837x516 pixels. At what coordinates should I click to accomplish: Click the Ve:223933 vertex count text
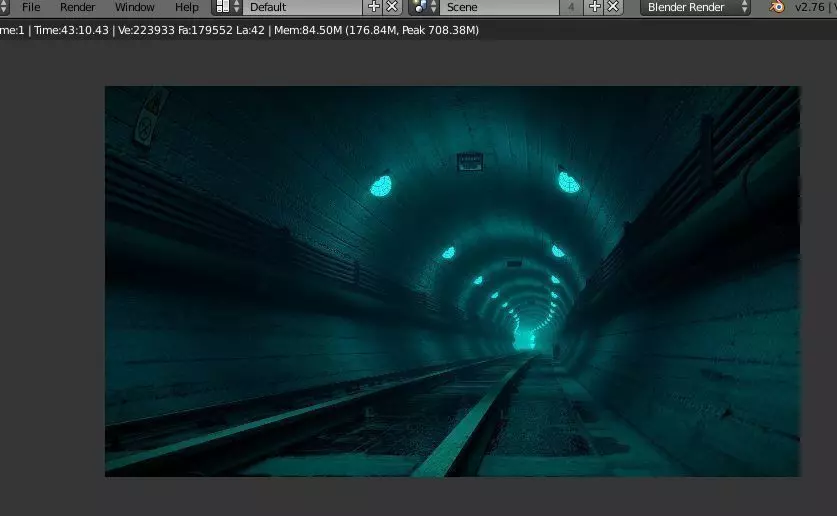point(146,30)
